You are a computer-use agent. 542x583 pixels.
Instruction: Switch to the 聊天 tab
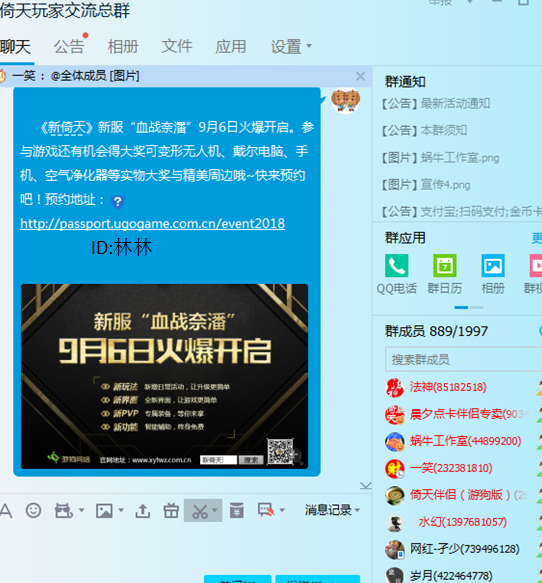pos(16,47)
